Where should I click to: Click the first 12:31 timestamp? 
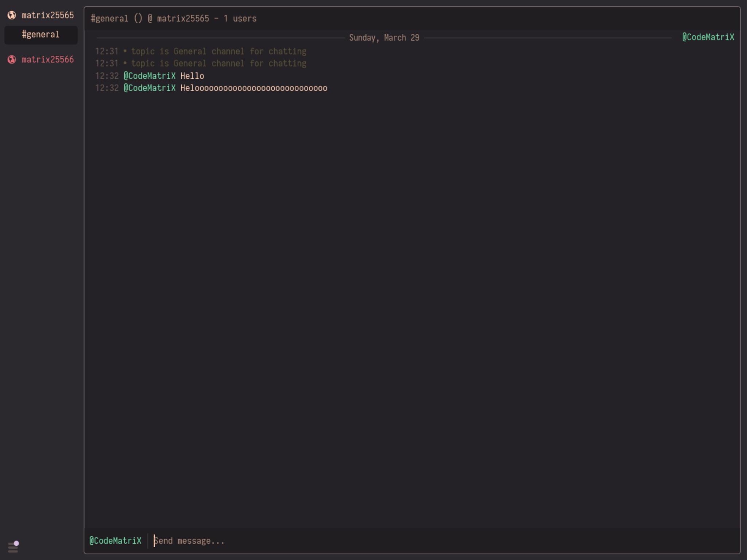pos(107,51)
